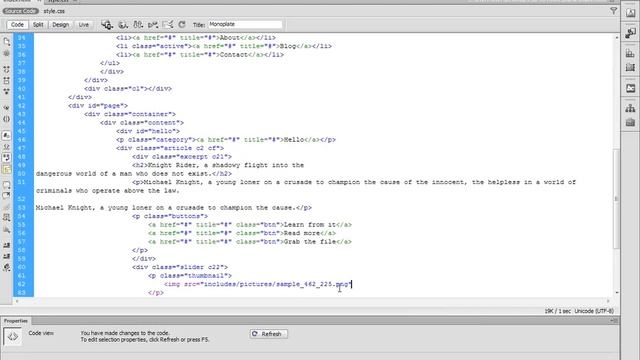
Task: Show the Code Navigator icon
Action: [x=7, y=53]
